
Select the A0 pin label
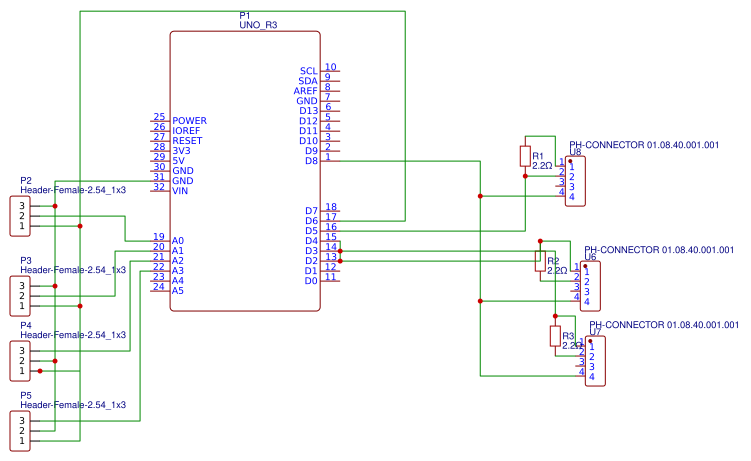tap(178, 241)
